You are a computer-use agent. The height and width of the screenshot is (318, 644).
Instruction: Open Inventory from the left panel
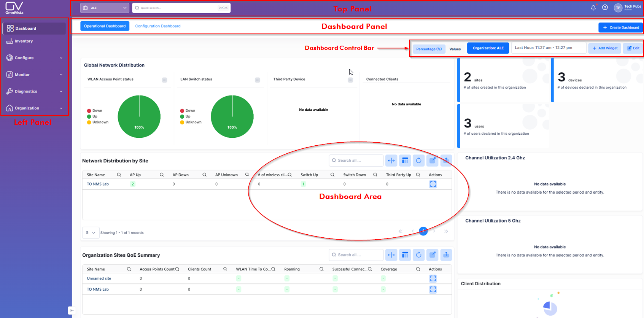tap(24, 41)
